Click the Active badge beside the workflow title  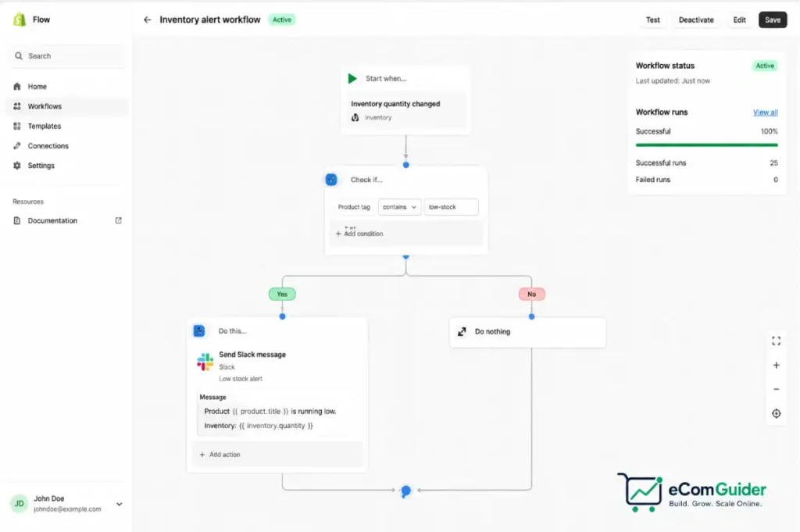[x=281, y=20]
